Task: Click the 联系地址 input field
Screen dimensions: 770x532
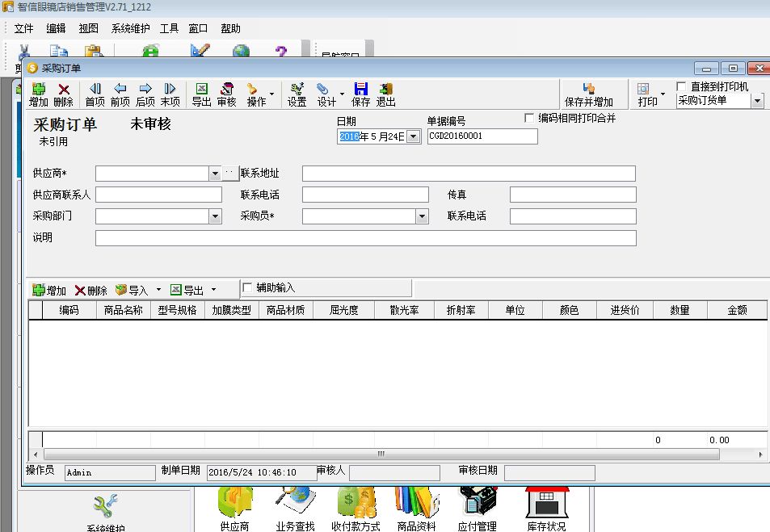Action: point(469,174)
